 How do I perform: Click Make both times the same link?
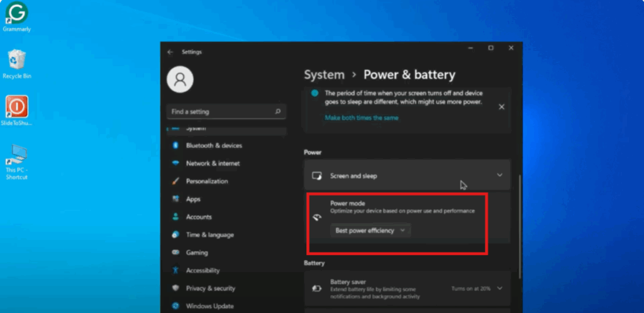[362, 118]
